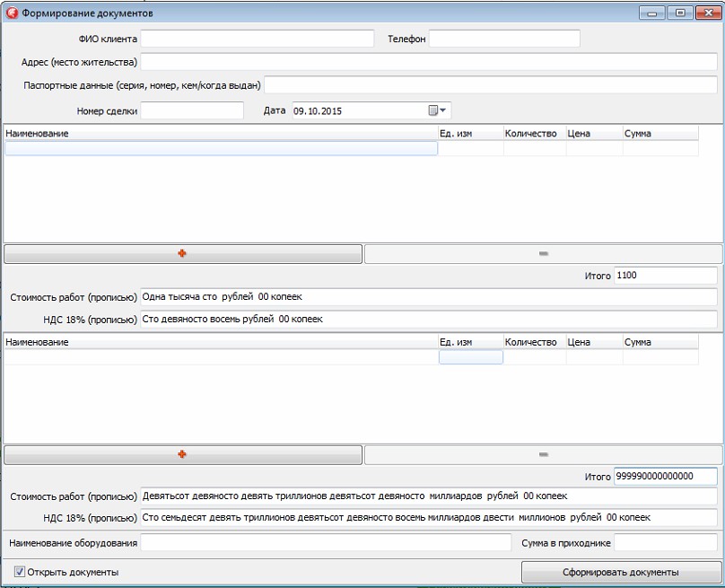
Task: Focus the Наименование оборудования field
Action: (326, 542)
